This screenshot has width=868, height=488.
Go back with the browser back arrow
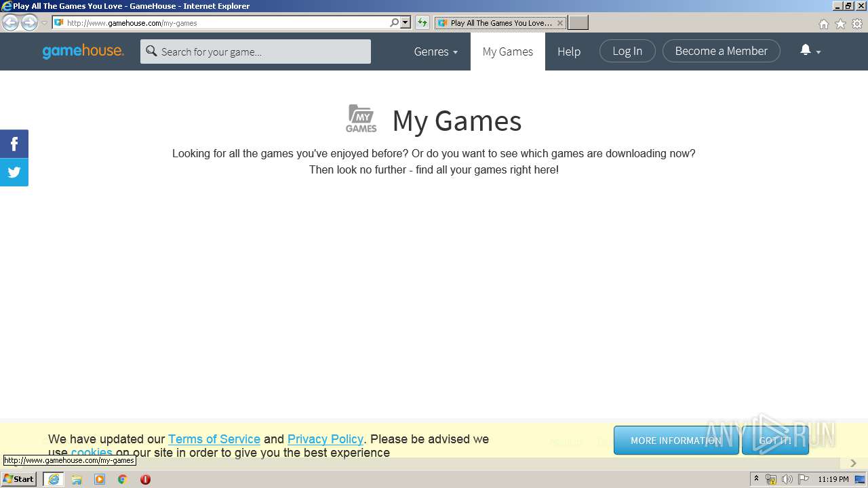(10, 23)
